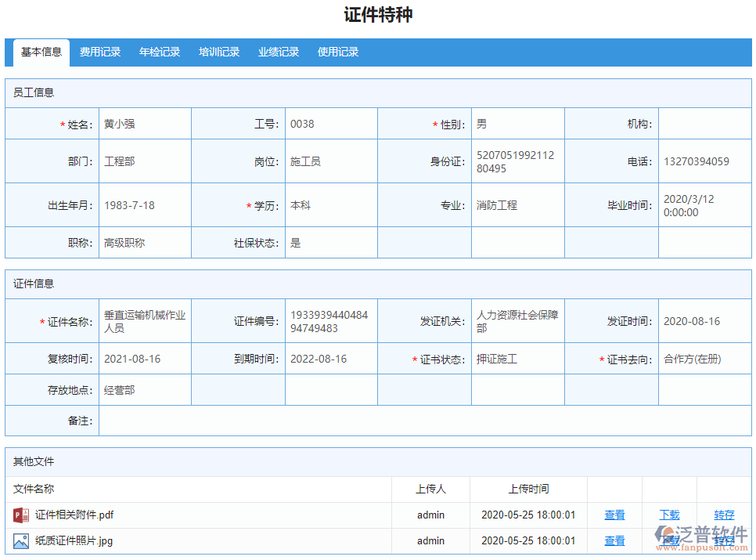
Task: Select the 培训记录 tab
Action: pos(219,52)
